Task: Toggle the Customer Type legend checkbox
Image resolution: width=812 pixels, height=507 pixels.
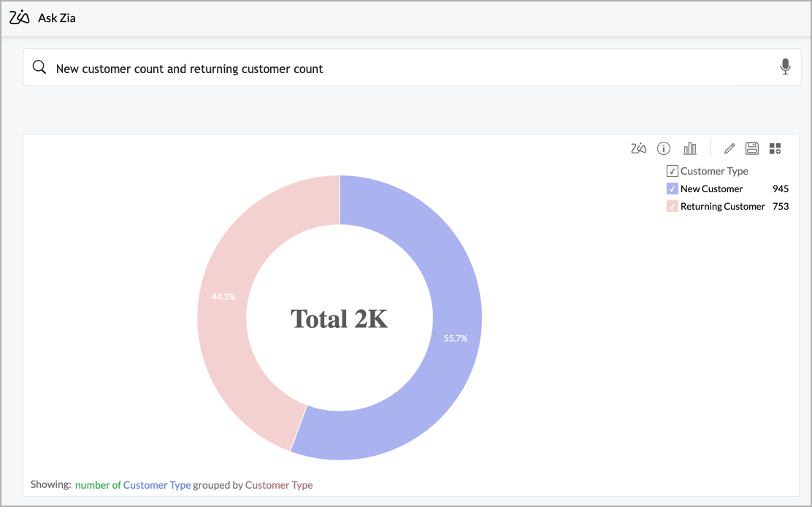Action: [673, 171]
